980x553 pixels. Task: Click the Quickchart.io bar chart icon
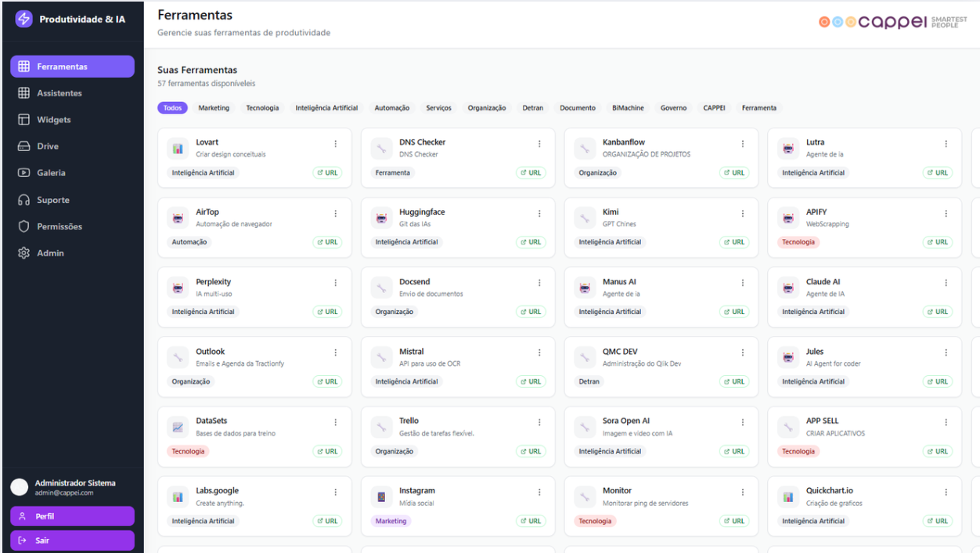pos(788,497)
